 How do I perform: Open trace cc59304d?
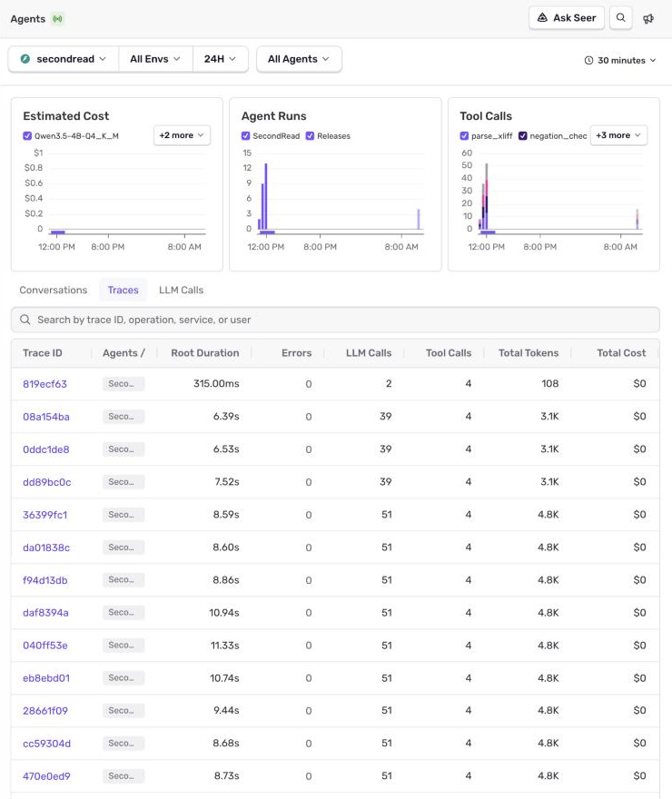point(47,744)
